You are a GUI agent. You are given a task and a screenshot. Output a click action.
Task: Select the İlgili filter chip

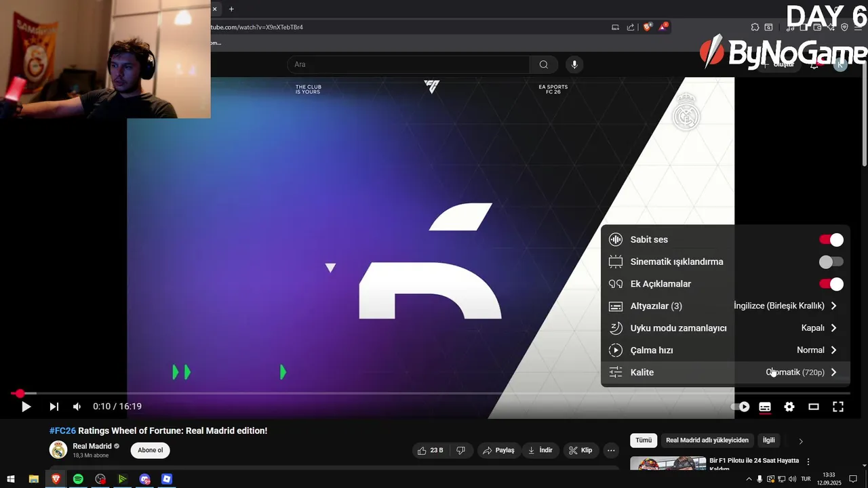click(769, 441)
